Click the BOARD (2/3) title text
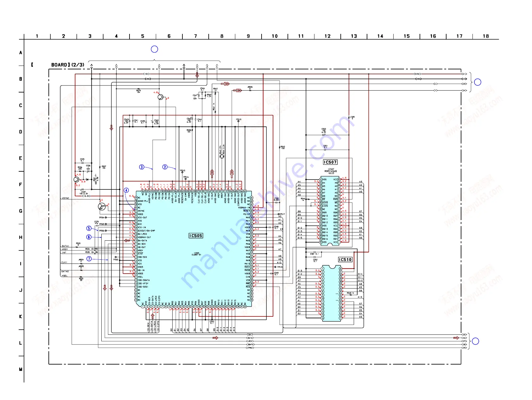Viewport: 532px width, 400px height. (x=68, y=65)
